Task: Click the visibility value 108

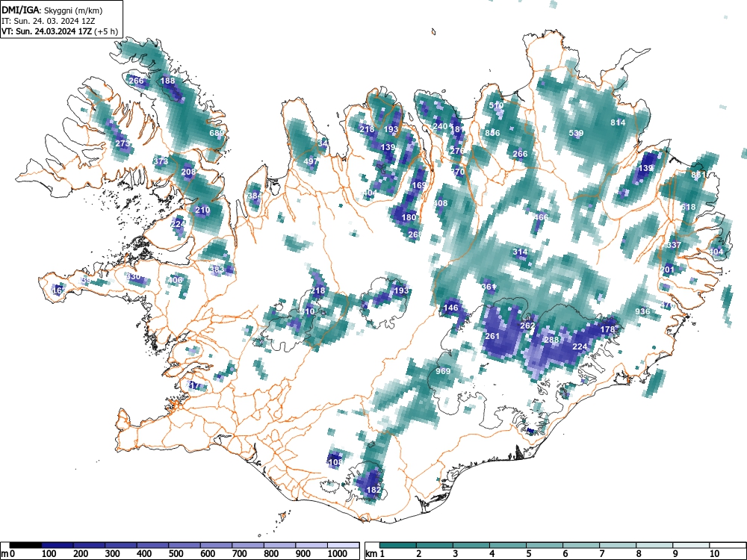Action: pyautogui.click(x=335, y=462)
